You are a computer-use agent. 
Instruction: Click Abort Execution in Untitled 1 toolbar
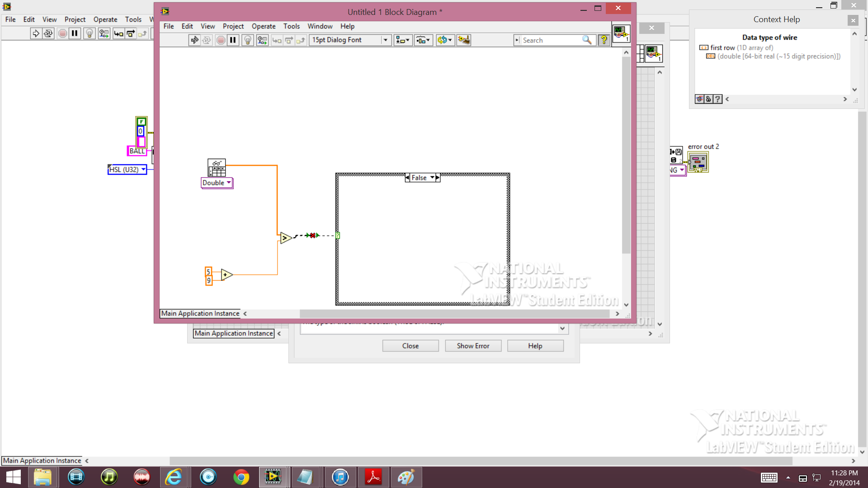click(221, 40)
